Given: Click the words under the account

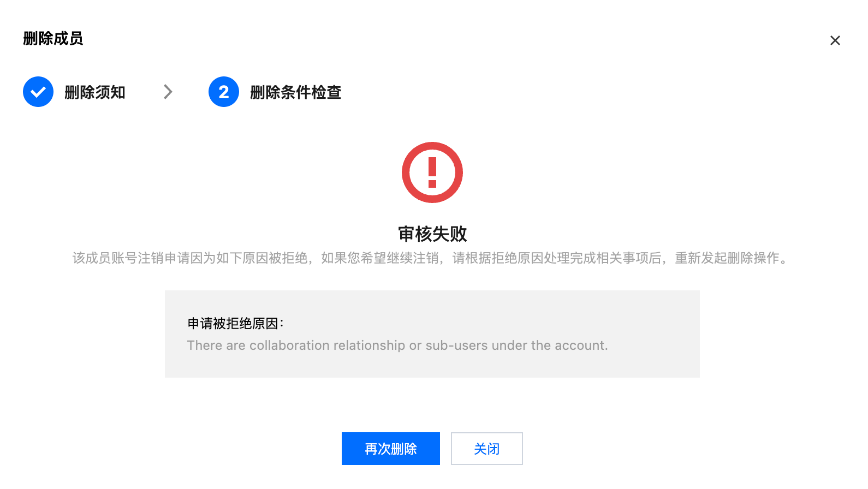Looking at the screenshot, I should coord(549,345).
